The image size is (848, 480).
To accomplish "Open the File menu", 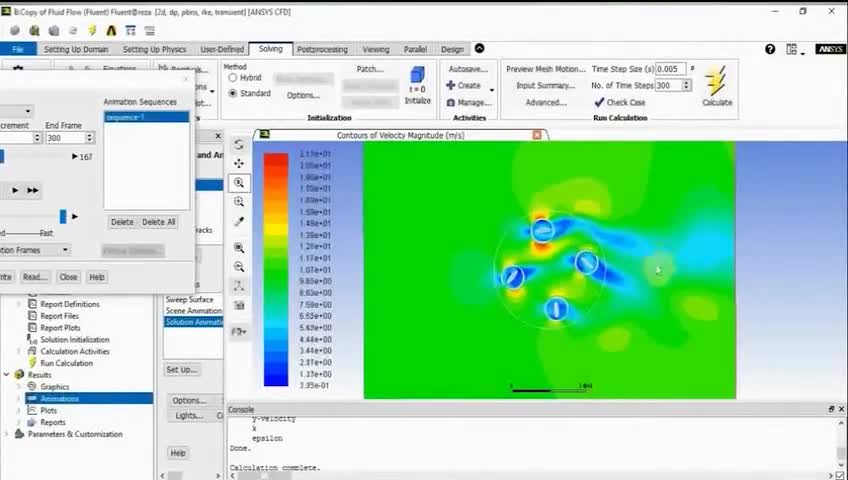I will point(18,49).
